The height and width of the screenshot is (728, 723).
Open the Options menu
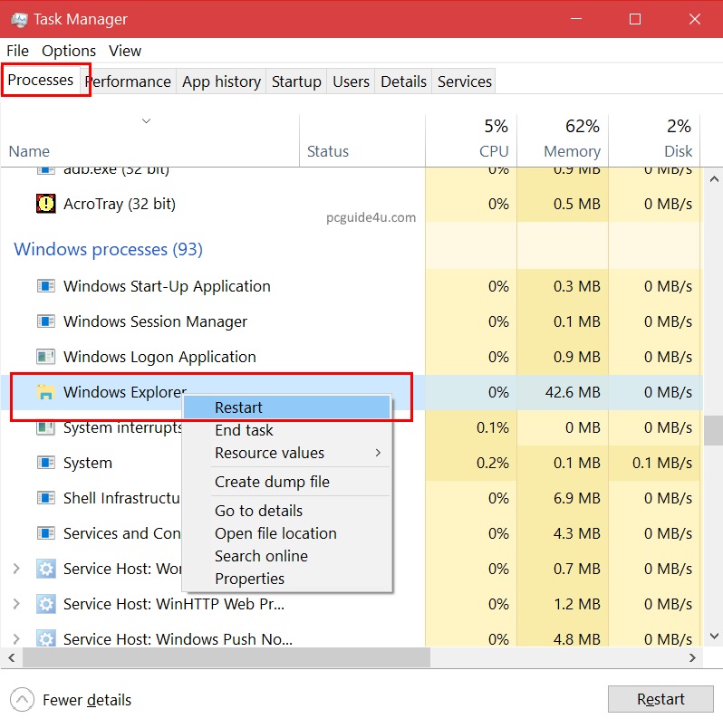tap(69, 51)
